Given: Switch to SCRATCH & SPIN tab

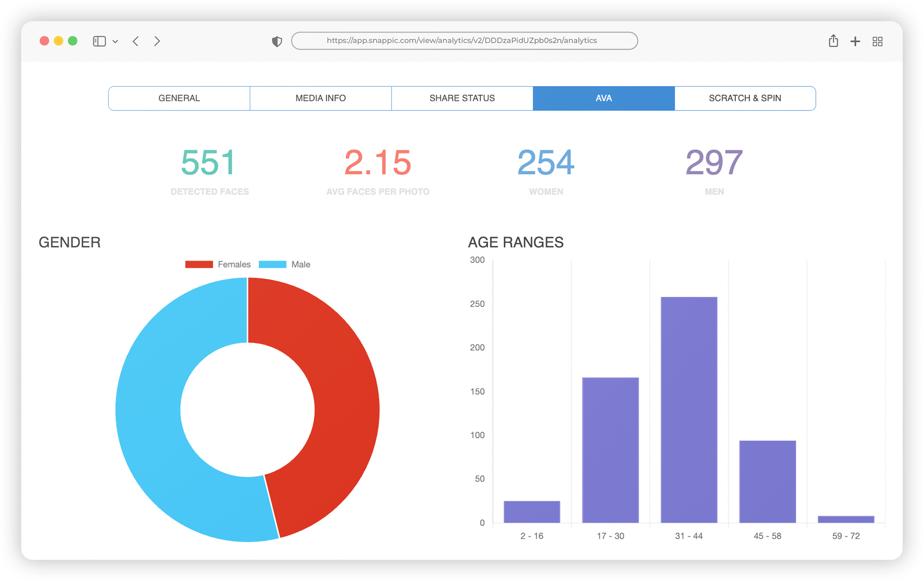Looking at the screenshot, I should pyautogui.click(x=745, y=98).
